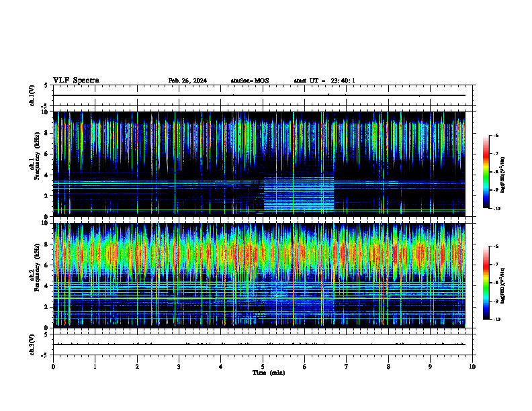Click time axis tick label '8'

[x=388, y=367]
